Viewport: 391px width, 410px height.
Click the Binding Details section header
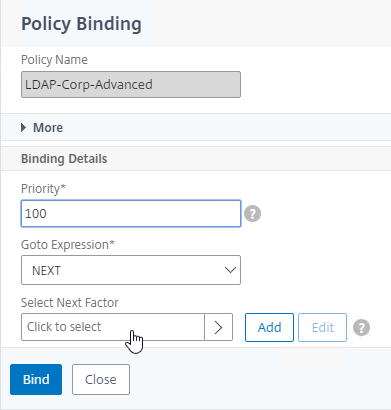[x=64, y=159]
